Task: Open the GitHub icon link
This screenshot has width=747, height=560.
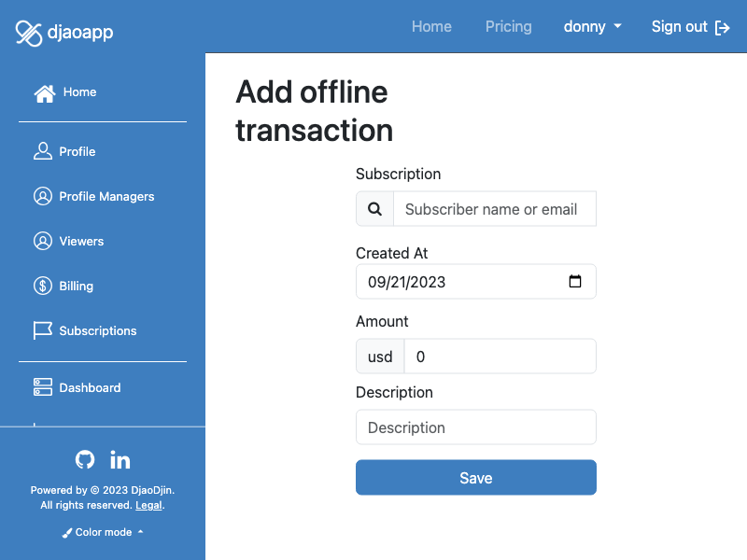Action: coord(85,459)
